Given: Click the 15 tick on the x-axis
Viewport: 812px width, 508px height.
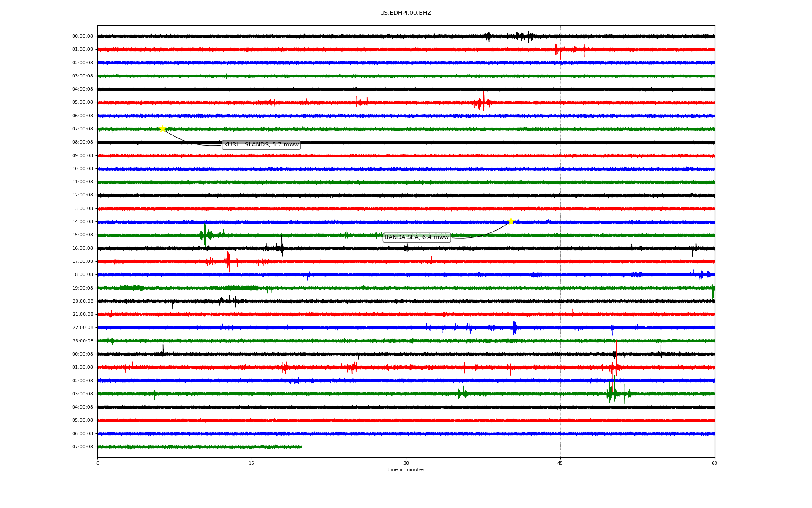Looking at the screenshot, I should (252, 463).
